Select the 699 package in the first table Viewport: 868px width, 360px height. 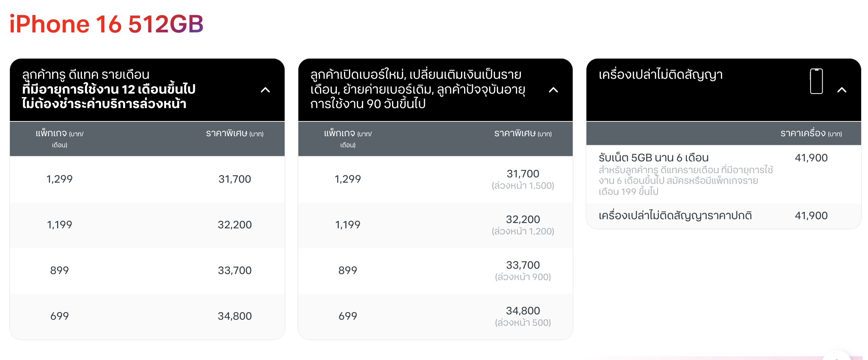click(x=59, y=316)
